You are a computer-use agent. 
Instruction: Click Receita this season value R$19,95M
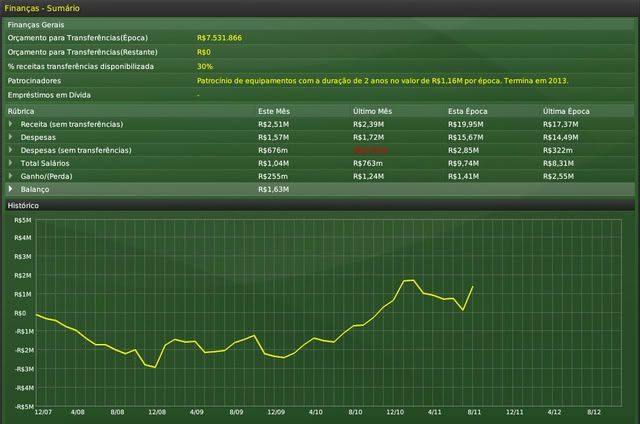click(x=465, y=124)
